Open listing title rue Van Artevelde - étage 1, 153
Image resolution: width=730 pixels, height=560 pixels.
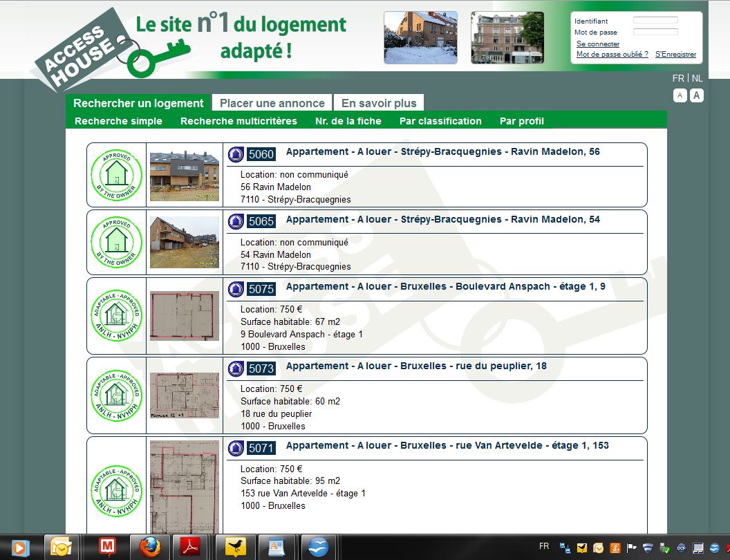coord(447,445)
